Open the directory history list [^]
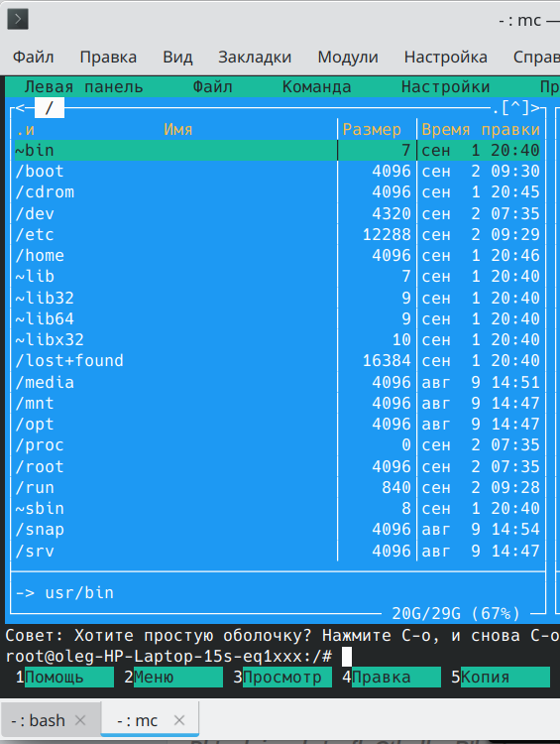 tap(515, 108)
